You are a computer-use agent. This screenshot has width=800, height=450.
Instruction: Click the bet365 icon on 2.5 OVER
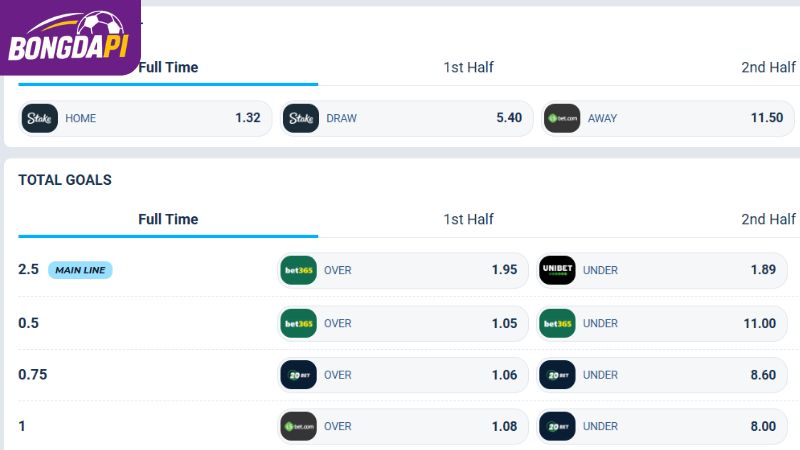click(x=298, y=270)
